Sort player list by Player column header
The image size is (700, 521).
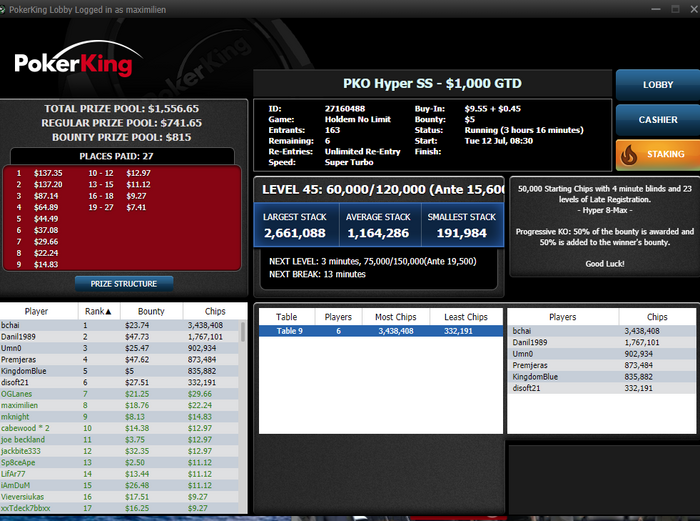click(x=39, y=311)
